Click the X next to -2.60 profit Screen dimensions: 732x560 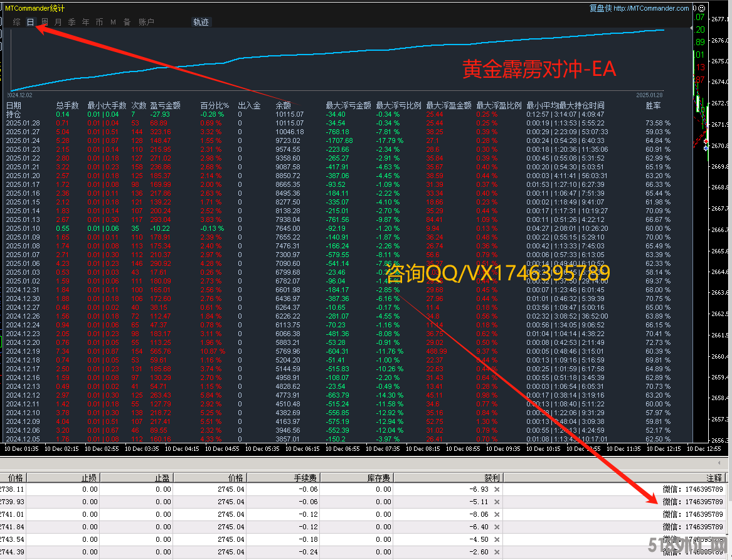tap(497, 552)
